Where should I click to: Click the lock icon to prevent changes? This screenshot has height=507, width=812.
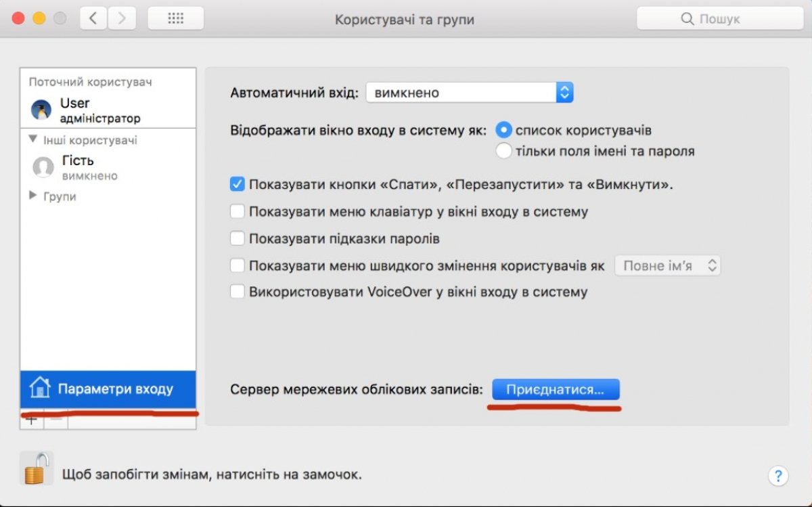[37, 468]
